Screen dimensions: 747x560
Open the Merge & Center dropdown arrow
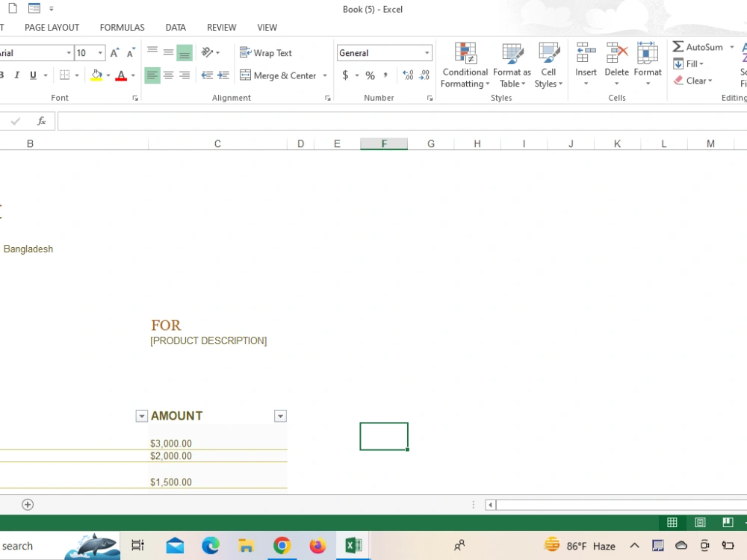tap(325, 75)
